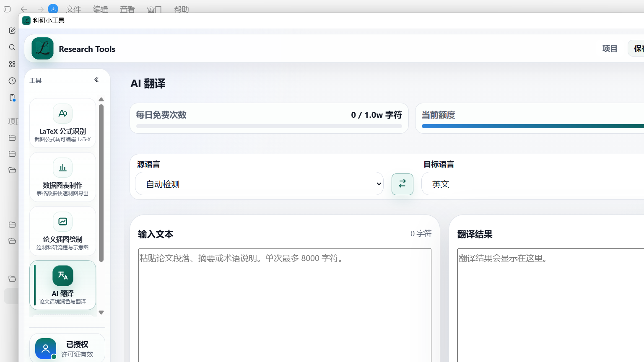The image size is (644, 362).
Task: Open the 窗口 menu
Action: click(154, 9)
